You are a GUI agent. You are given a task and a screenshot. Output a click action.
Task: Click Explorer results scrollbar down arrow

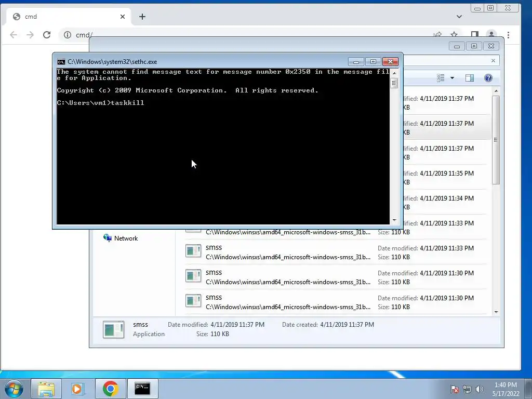[496, 312]
